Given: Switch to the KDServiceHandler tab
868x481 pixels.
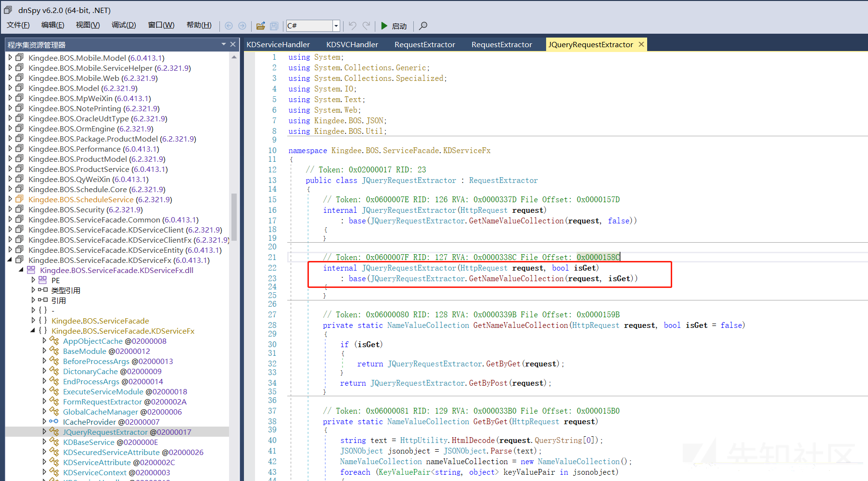Looking at the screenshot, I should 278,44.
